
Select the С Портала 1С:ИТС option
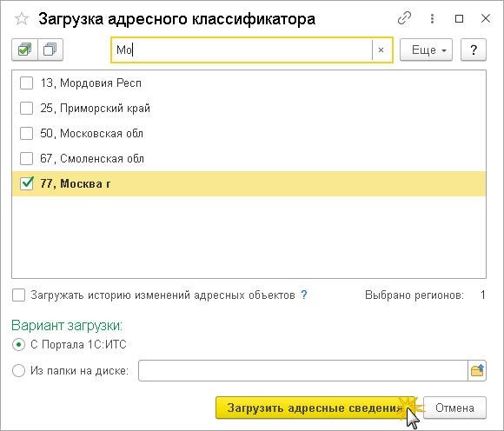(18, 345)
